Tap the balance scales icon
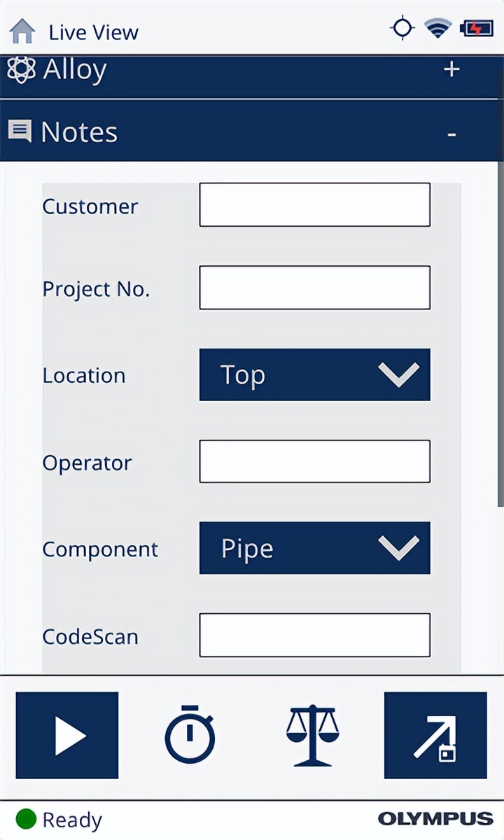The width and height of the screenshot is (504, 840). point(312,735)
